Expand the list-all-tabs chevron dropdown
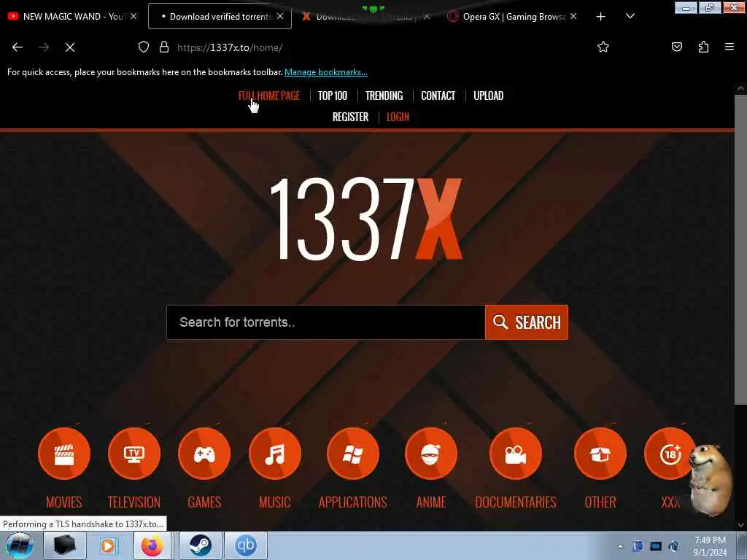The height and width of the screenshot is (560, 747). [630, 16]
